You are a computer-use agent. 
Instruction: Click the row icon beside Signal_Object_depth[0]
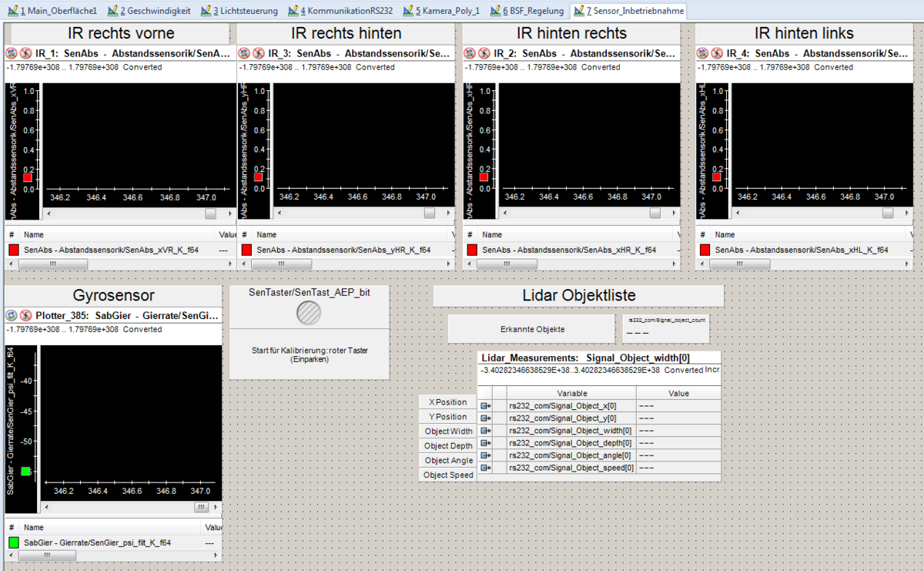click(x=486, y=443)
